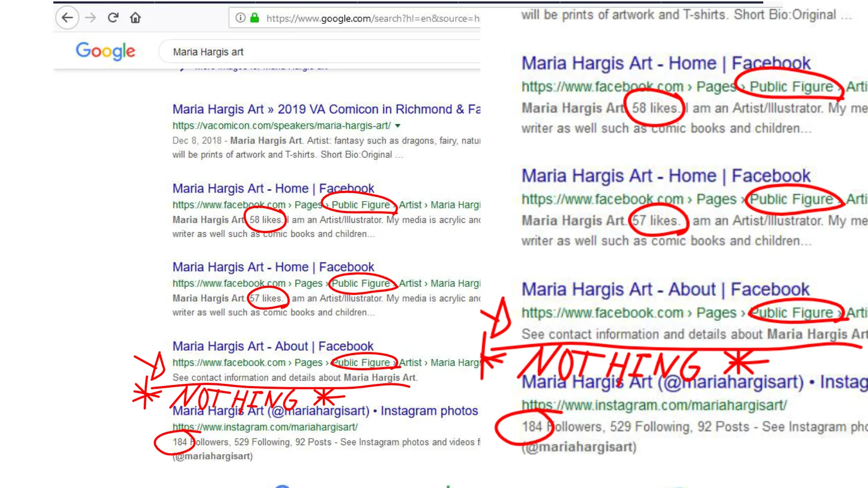In the enlarged copy, open the 58-likes Facebook Home title

666,63
